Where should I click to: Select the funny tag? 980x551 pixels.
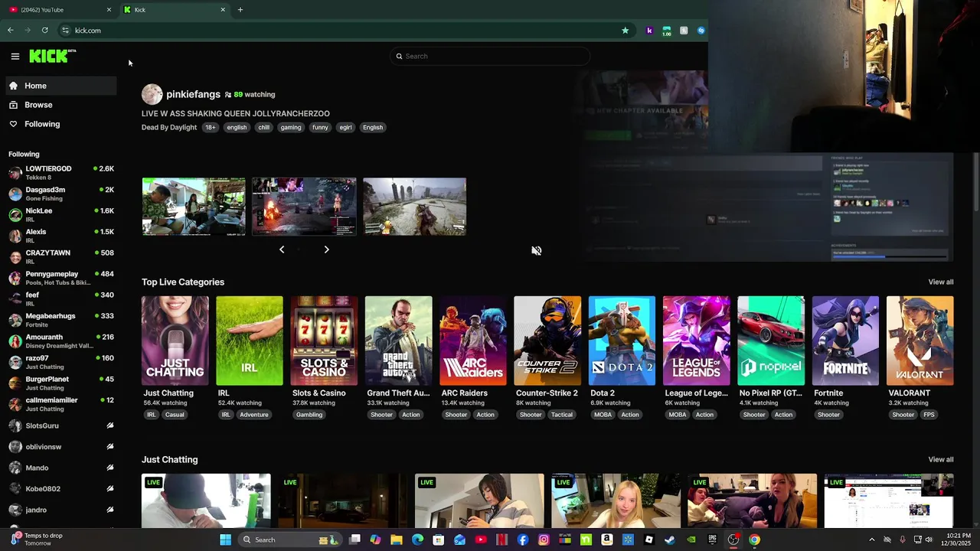click(320, 127)
